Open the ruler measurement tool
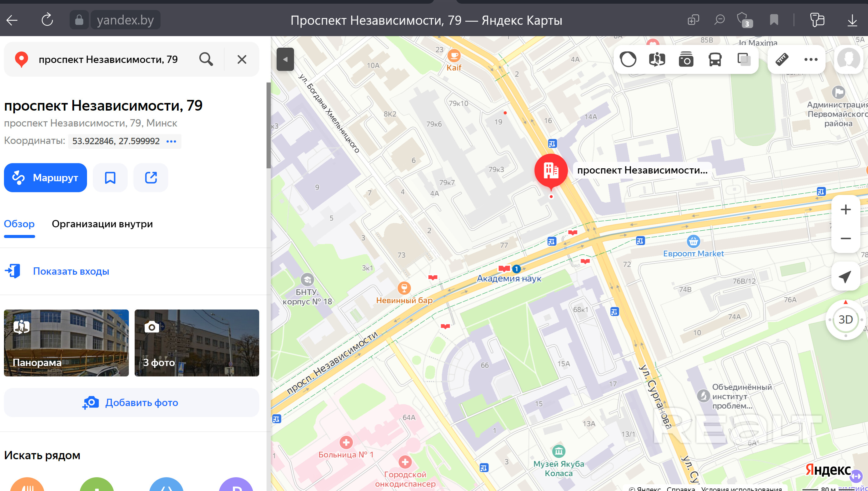 [782, 60]
